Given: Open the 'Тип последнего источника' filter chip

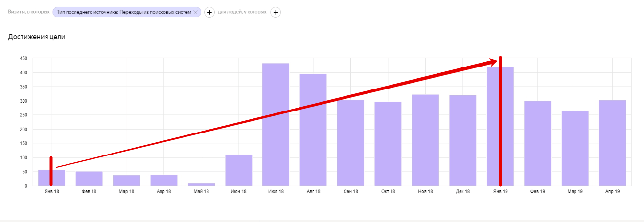Looking at the screenshot, I should click(124, 12).
